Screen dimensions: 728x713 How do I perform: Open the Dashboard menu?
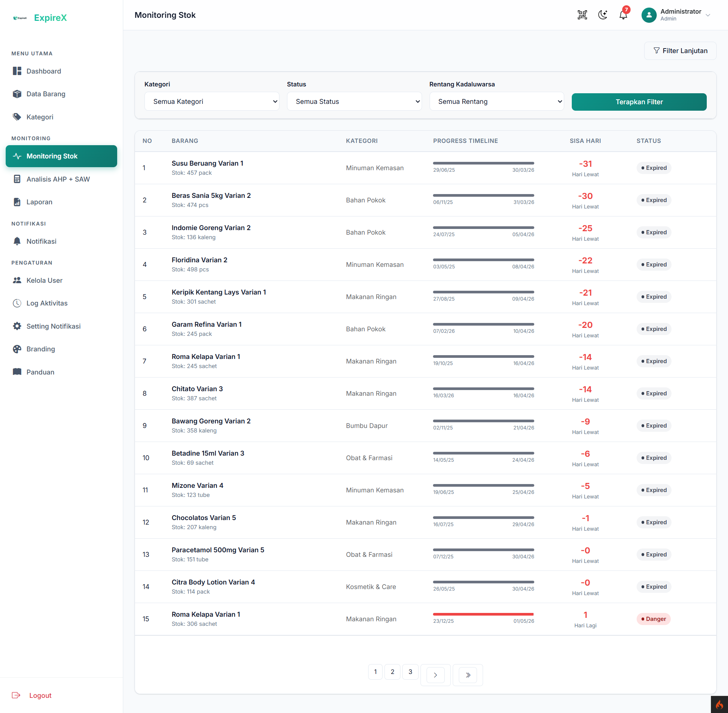click(61, 71)
